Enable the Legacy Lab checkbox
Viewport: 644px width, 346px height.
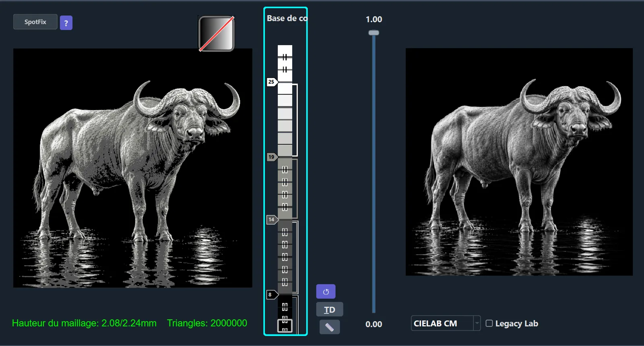[x=489, y=323]
